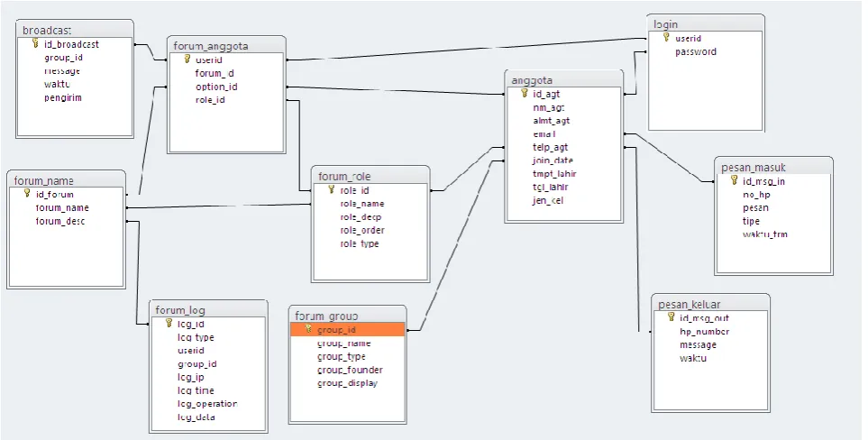This screenshot has height=440, width=868.
Task: Select the login table title bar
Action: pos(706,23)
